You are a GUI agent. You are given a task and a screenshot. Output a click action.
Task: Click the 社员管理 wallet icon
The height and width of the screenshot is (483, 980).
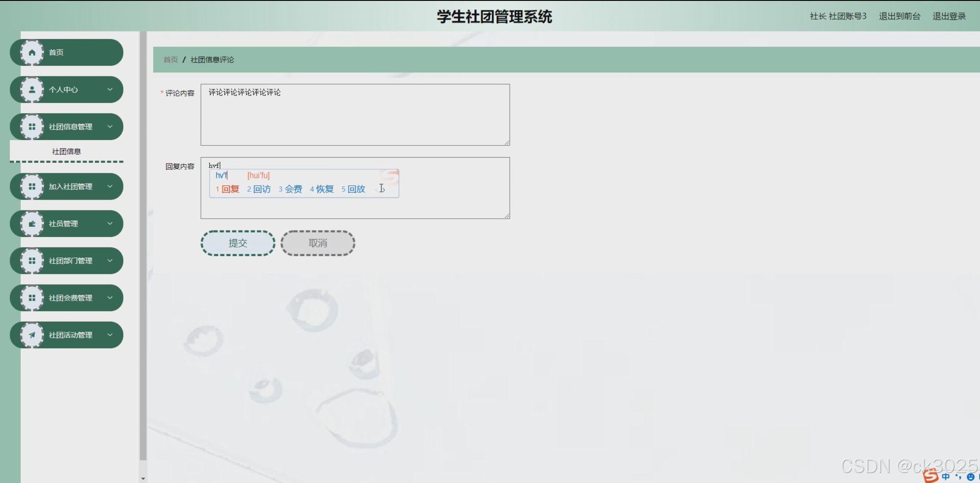32,223
